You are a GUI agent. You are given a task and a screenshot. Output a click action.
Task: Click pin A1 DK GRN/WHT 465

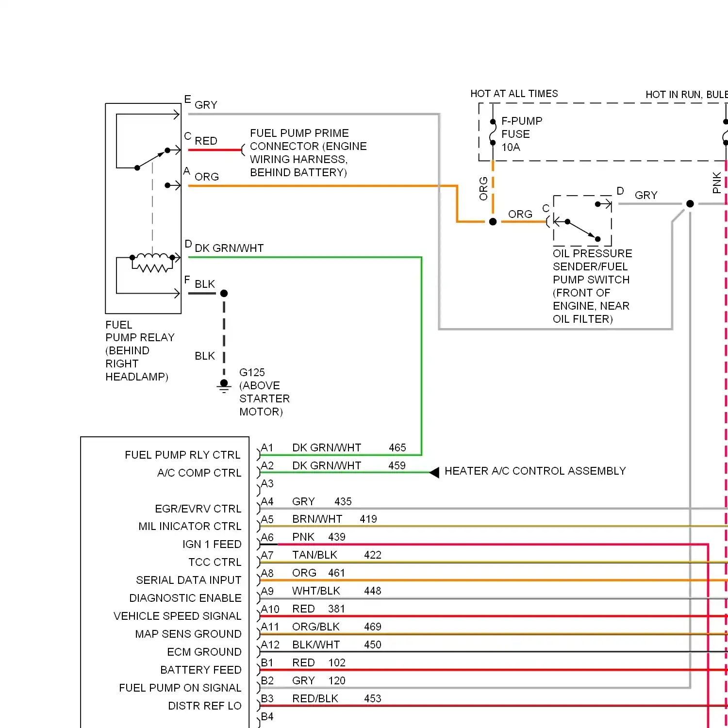(333, 447)
